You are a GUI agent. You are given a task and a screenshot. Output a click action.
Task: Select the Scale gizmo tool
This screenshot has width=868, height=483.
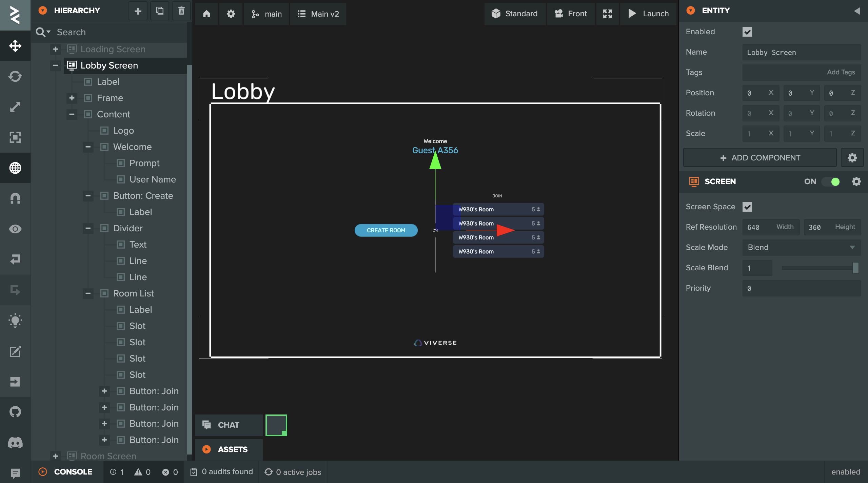pos(15,107)
